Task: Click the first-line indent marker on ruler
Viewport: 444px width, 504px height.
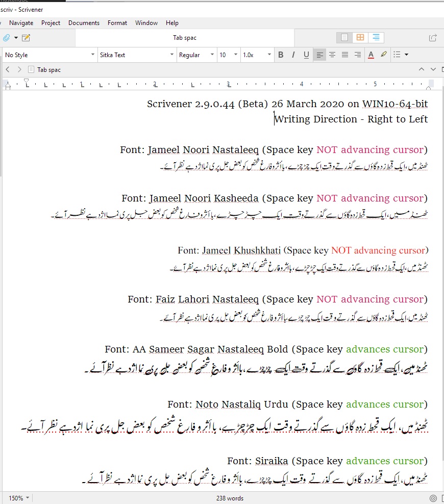Action: coord(27,81)
